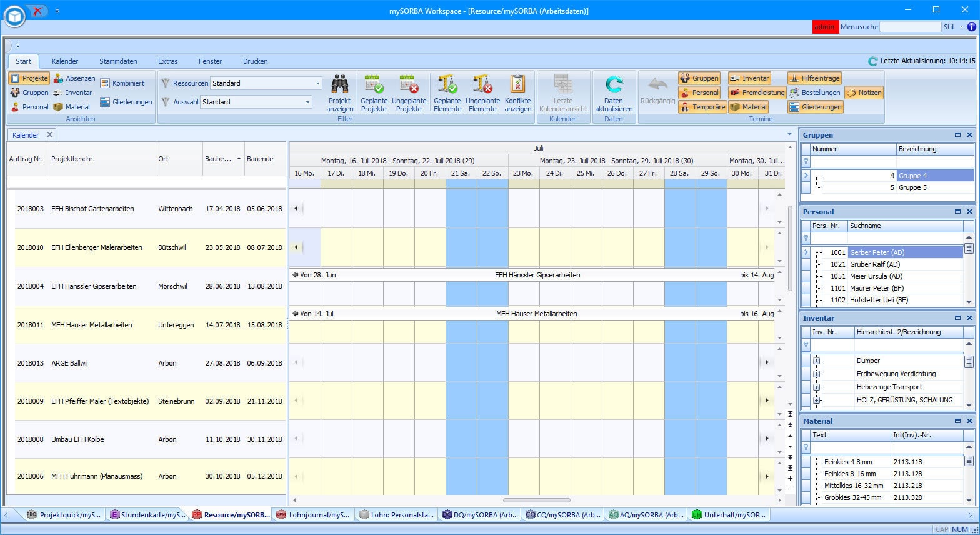Switch to the Stammdaten ribbon tab

[118, 61]
